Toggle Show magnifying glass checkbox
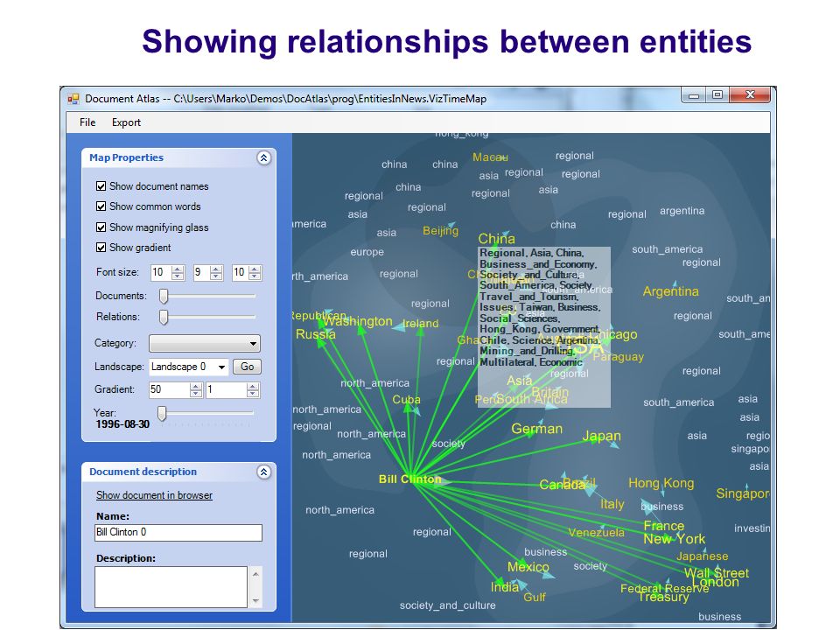The image size is (840, 630). click(x=101, y=227)
